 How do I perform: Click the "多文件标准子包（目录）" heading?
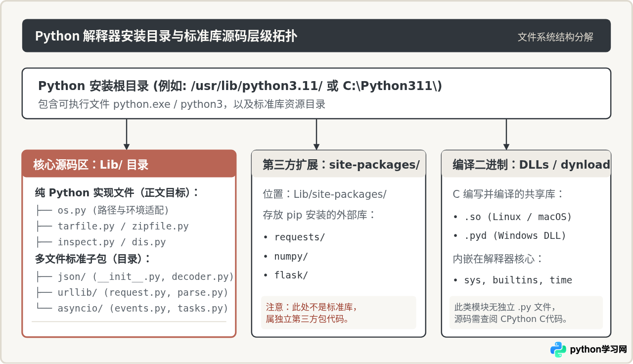(93, 259)
